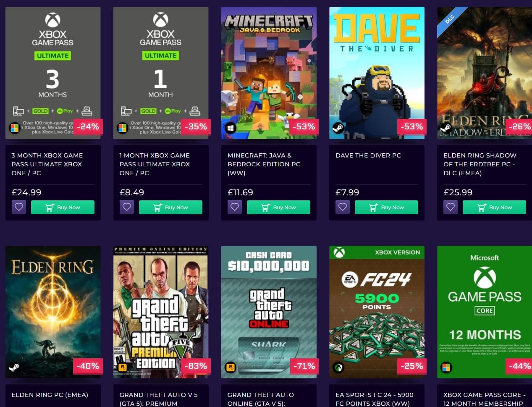The width and height of the screenshot is (532, 407).
Task: Click wishlist heart for 1 Month Game Pass
Action: (x=127, y=207)
